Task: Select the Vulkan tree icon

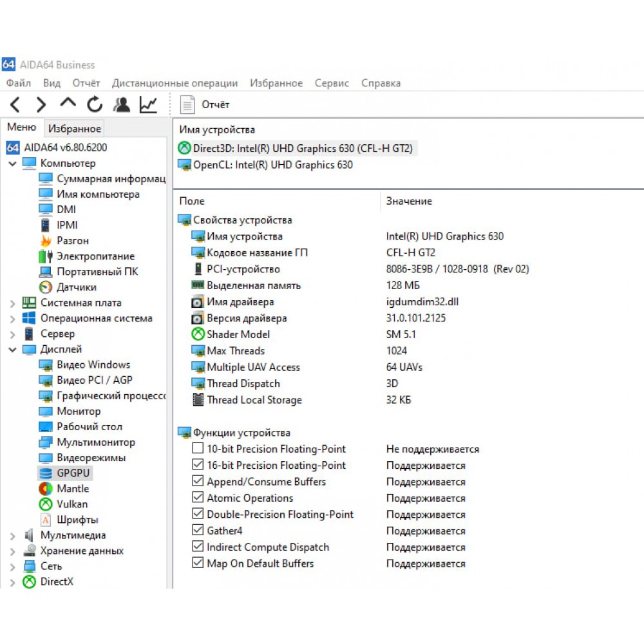Action: pyautogui.click(x=46, y=504)
